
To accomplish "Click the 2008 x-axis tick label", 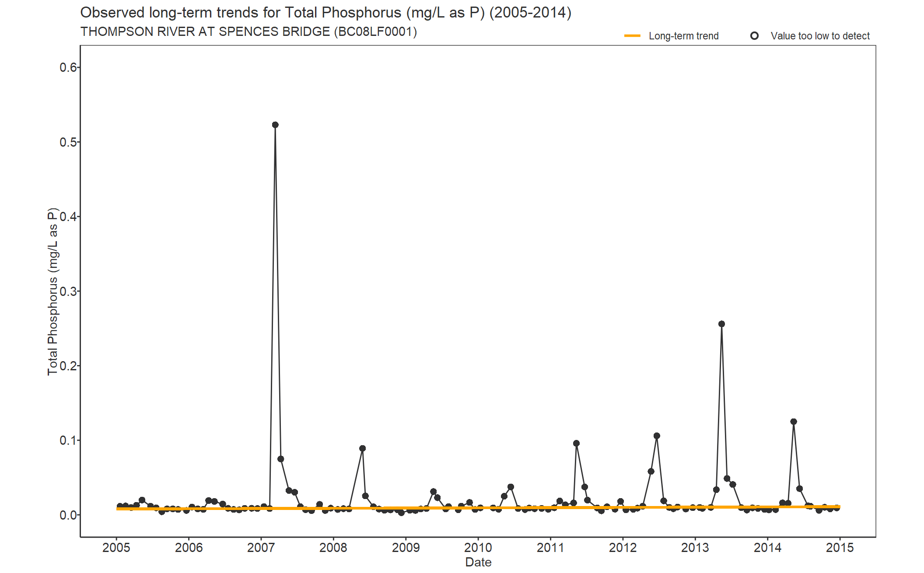I will (333, 548).
